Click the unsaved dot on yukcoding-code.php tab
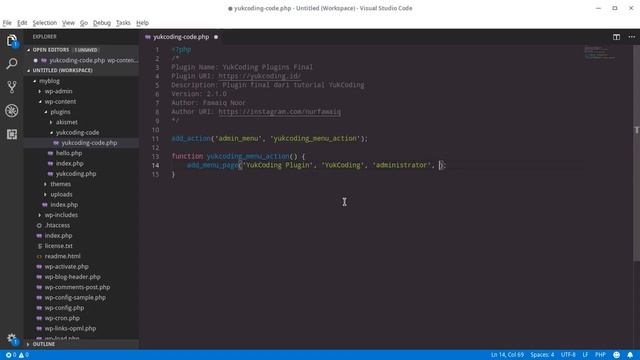 pyautogui.click(x=216, y=37)
